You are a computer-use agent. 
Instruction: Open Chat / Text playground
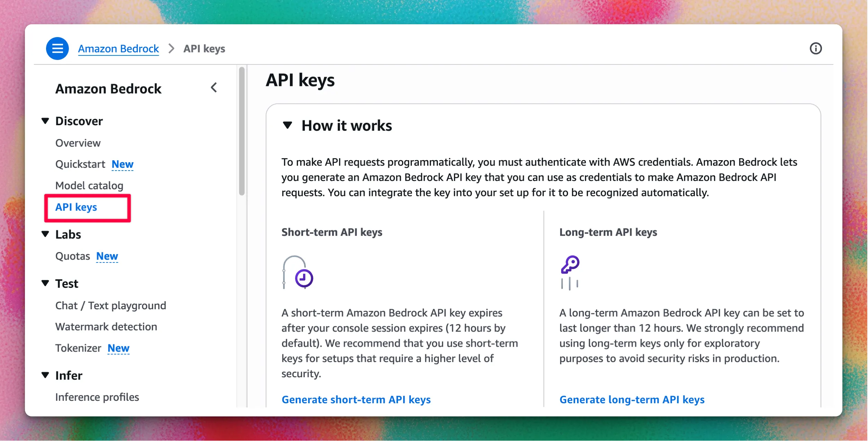110,305
